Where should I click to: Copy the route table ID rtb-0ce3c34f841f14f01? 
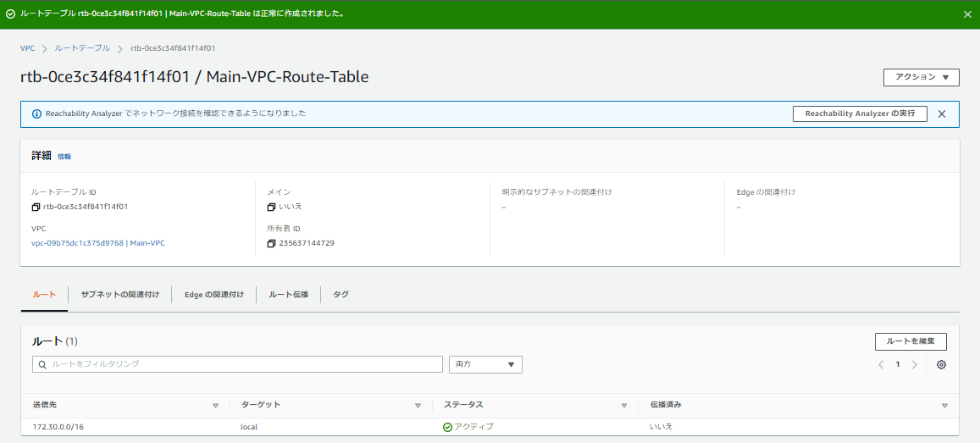[x=36, y=207]
